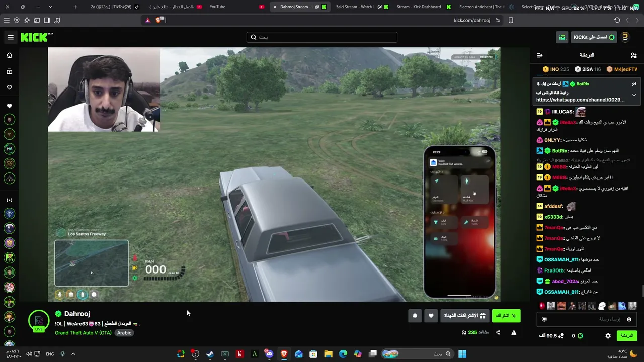Open Brave browser from the taskbar

(x=284, y=354)
